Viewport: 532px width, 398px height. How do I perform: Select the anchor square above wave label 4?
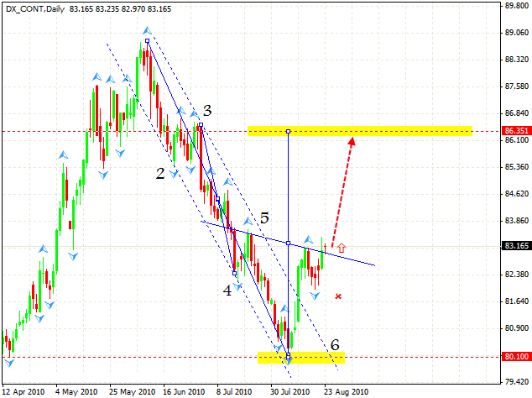coord(234,273)
